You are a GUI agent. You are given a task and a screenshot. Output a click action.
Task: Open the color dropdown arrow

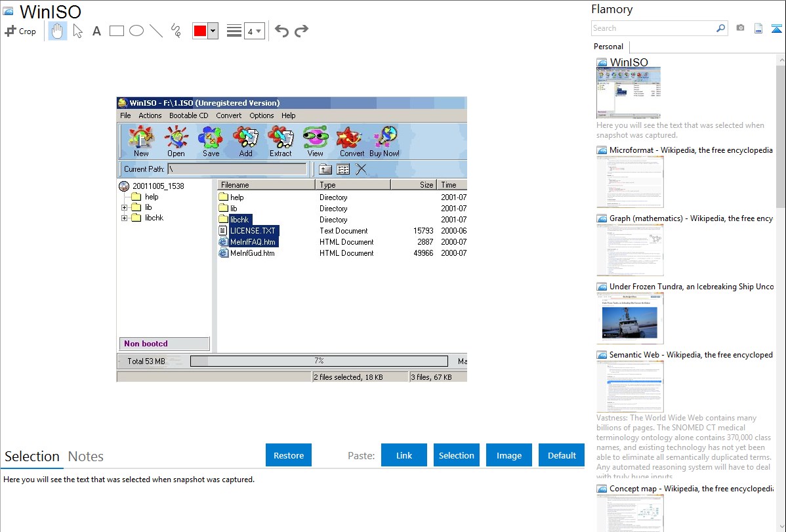tap(213, 31)
